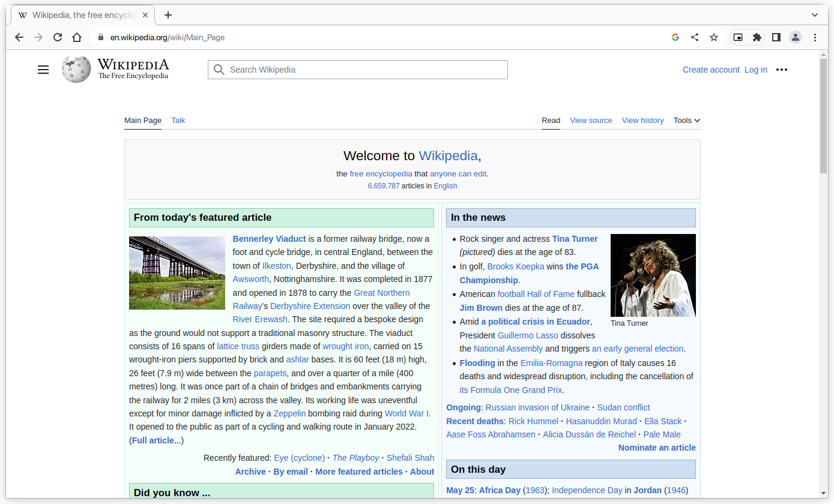Open the Guillermo Lasso link
This screenshot has height=504, width=834.
[528, 335]
